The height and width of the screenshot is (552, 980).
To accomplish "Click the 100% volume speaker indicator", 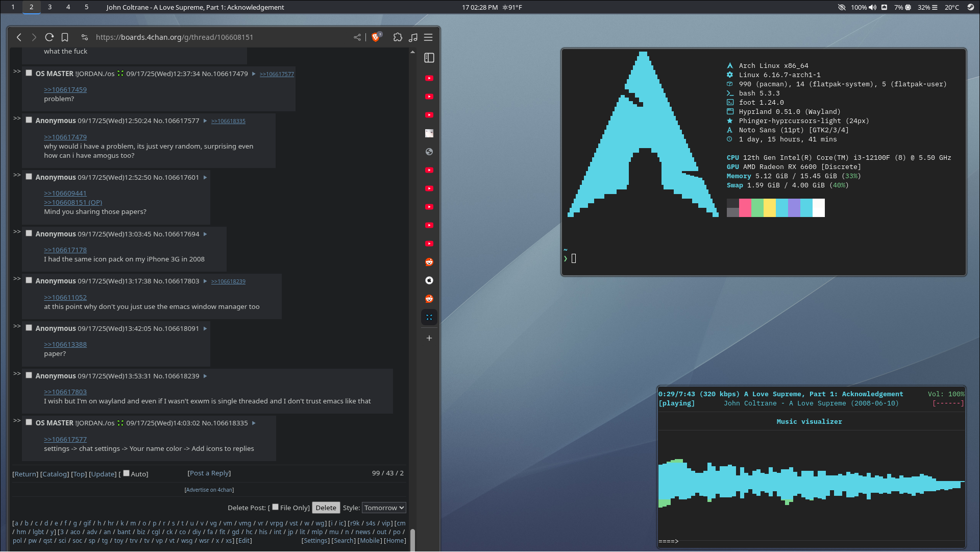I will click(x=864, y=7).
